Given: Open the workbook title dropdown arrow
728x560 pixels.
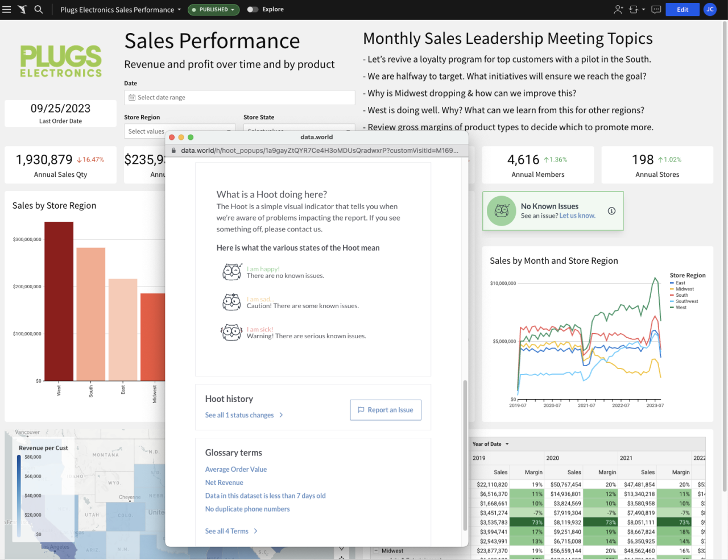Looking at the screenshot, I should [179, 10].
